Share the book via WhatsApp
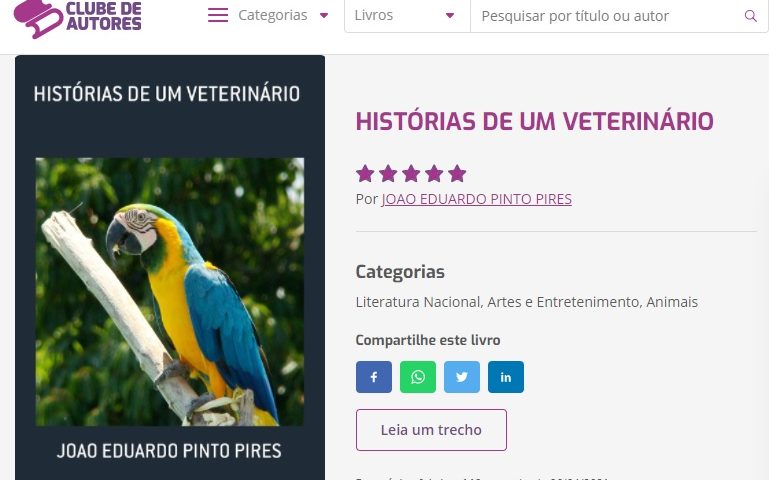 click(418, 377)
